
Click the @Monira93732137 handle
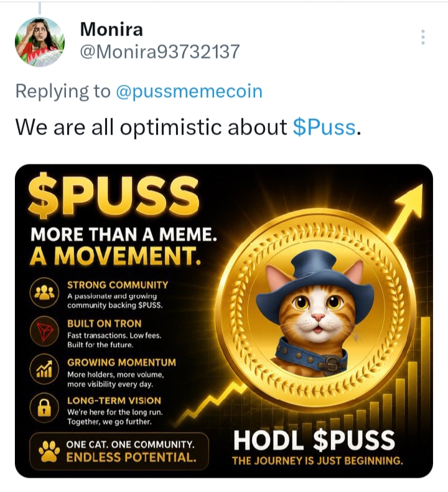tap(160, 52)
